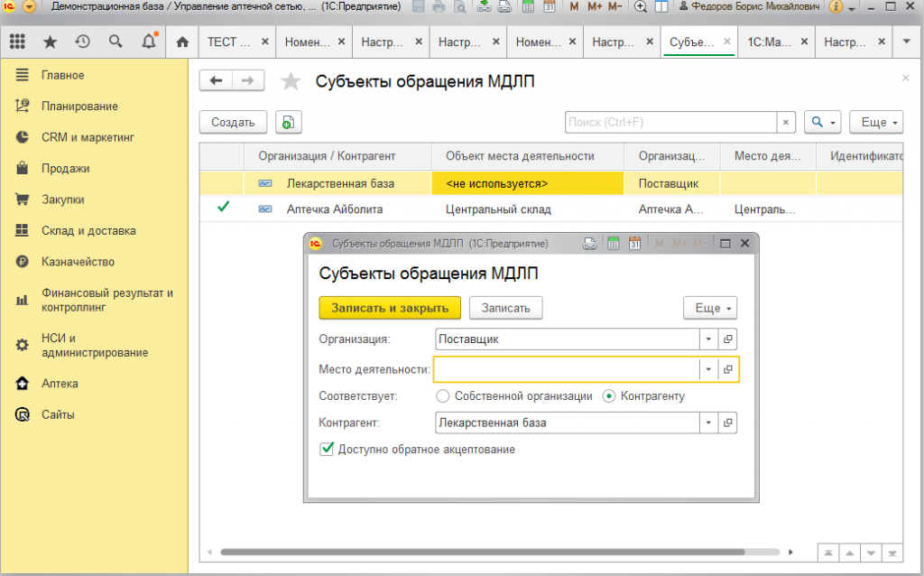Toggle the Доступно обратное акцептование checkbox
This screenshot has height=576, width=924.
pos(327,449)
